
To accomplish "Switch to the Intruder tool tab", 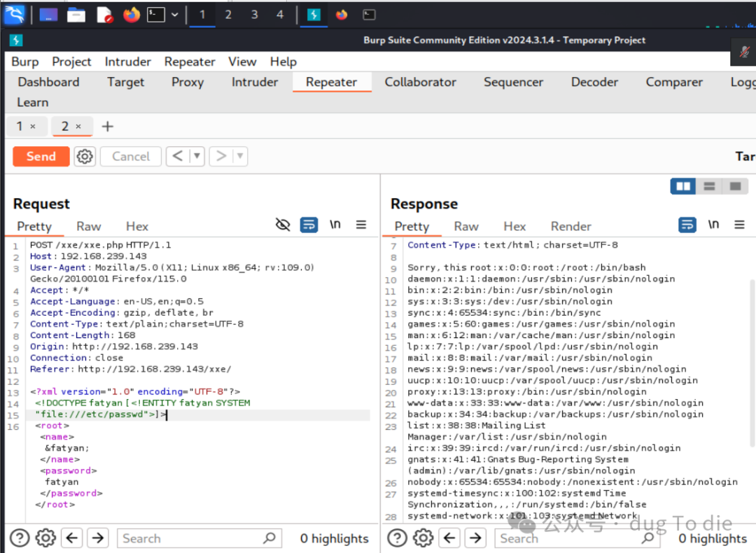I will point(255,82).
